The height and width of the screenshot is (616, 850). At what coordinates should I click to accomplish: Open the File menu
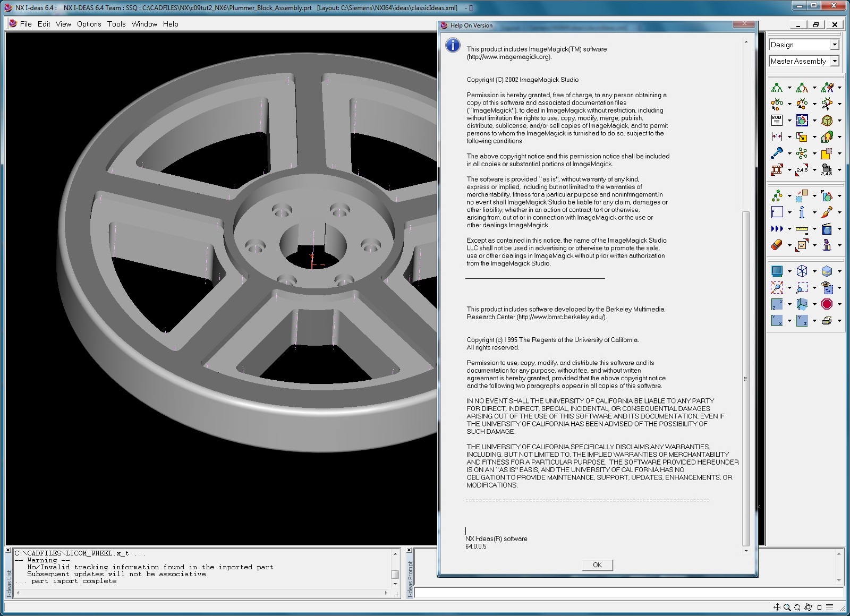click(25, 24)
